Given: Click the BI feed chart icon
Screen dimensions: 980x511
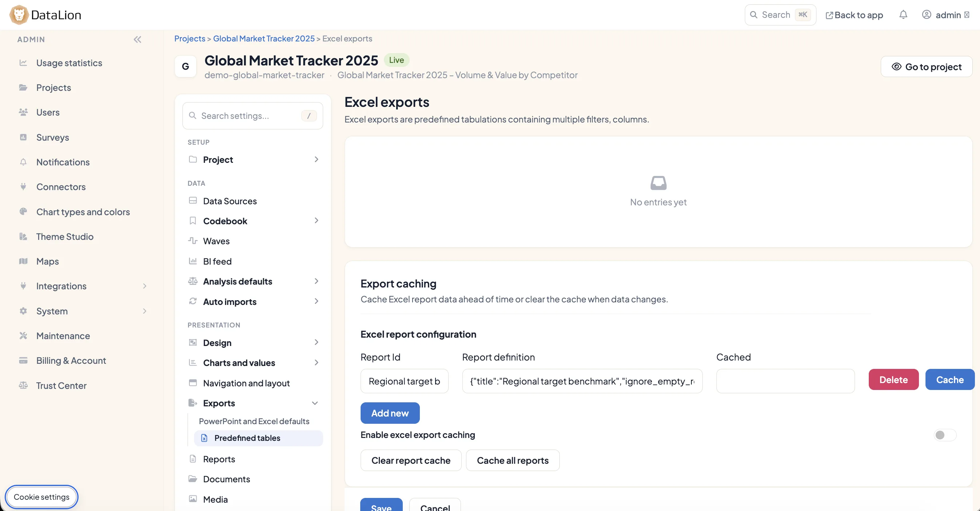Looking at the screenshot, I should click(193, 261).
